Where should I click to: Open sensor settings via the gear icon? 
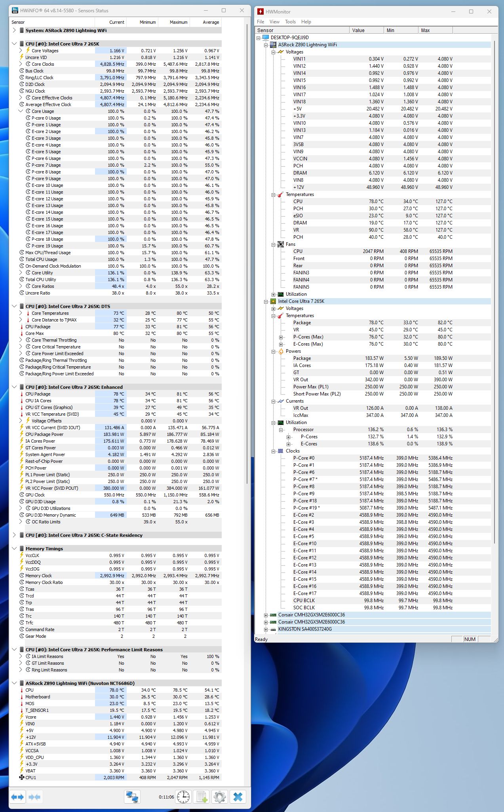pyautogui.click(x=220, y=797)
